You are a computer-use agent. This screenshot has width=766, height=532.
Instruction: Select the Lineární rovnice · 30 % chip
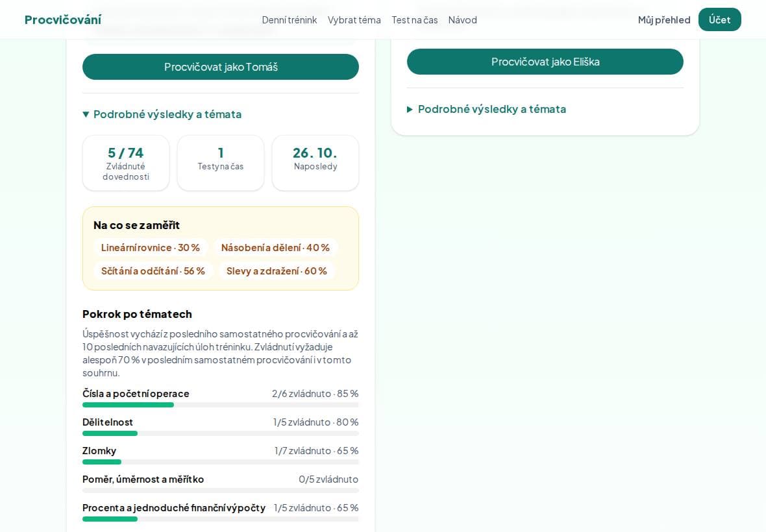point(151,247)
